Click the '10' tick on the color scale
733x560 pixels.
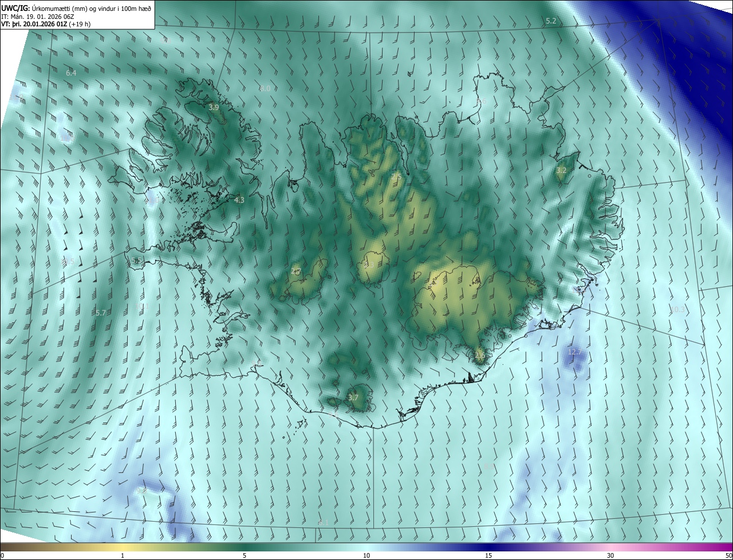coord(366,555)
